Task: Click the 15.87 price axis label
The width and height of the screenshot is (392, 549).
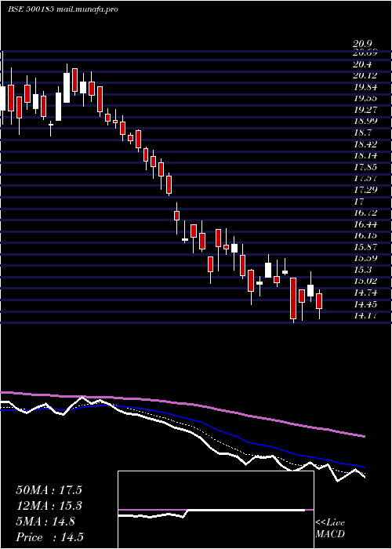Action: tap(365, 247)
